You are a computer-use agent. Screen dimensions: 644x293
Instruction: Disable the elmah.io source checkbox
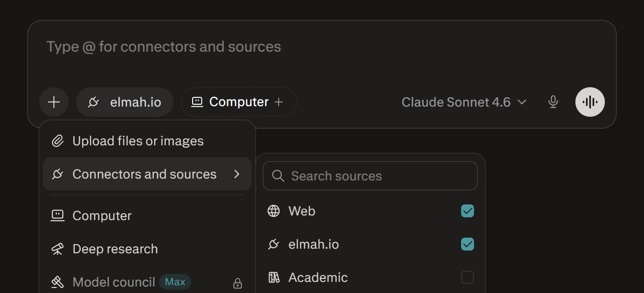click(467, 244)
